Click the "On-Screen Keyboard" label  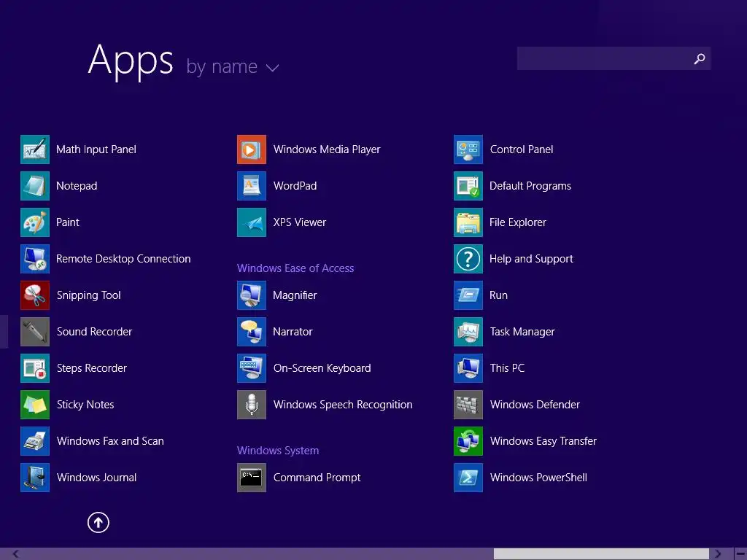322,368
